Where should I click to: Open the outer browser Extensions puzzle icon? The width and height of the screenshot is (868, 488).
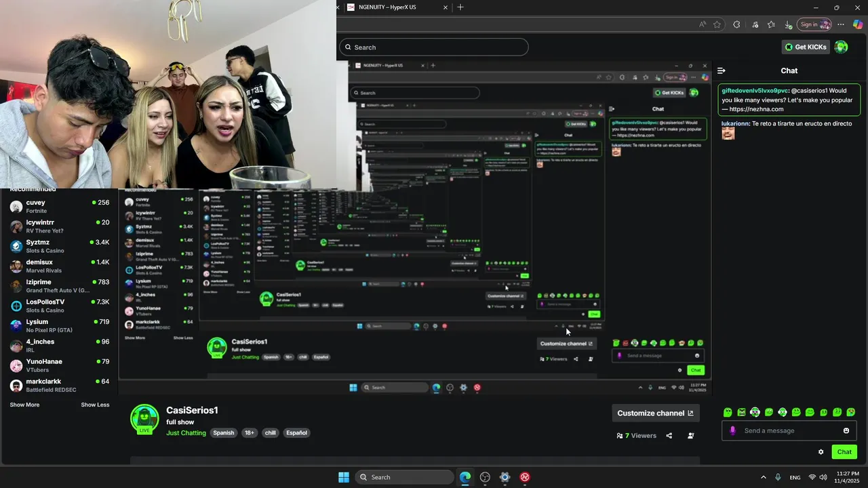(736, 24)
